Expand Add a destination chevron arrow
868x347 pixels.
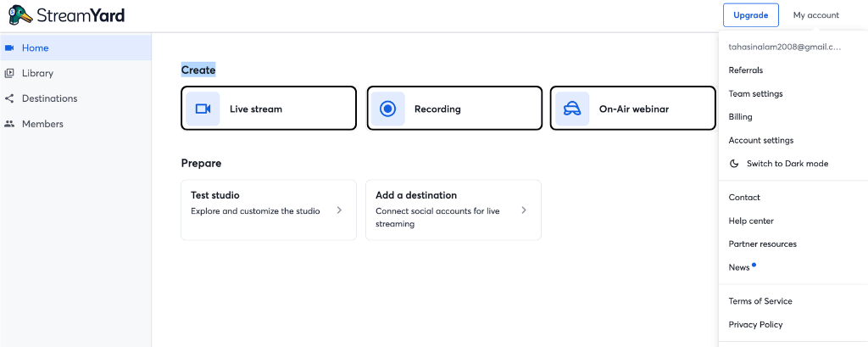click(x=524, y=210)
